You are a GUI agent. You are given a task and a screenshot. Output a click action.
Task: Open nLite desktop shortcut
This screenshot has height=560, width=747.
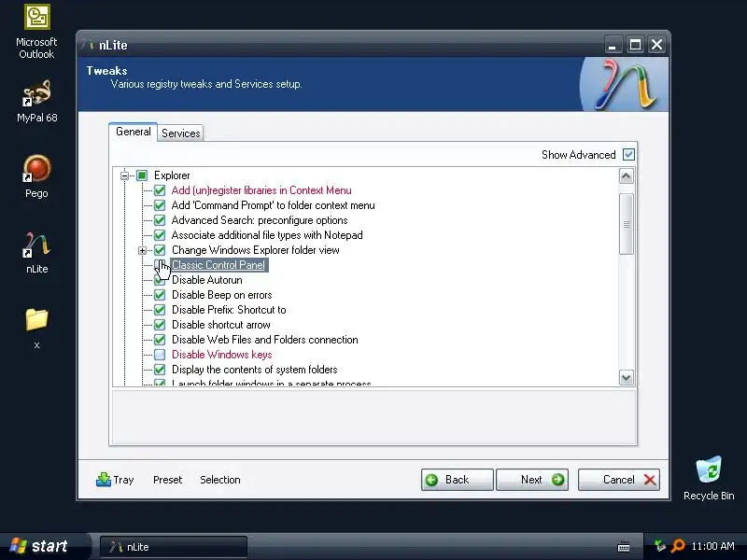pyautogui.click(x=36, y=252)
